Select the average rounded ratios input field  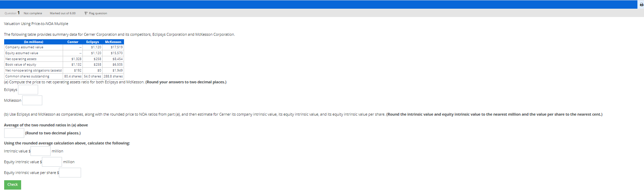coord(14,133)
